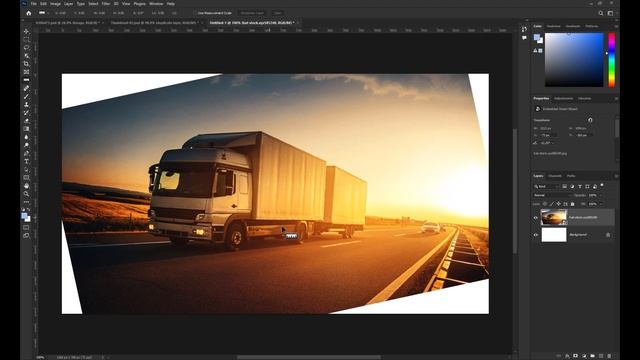This screenshot has height=360, width=640.
Task: Toggle layer filtering switch on or off
Action: point(602,185)
